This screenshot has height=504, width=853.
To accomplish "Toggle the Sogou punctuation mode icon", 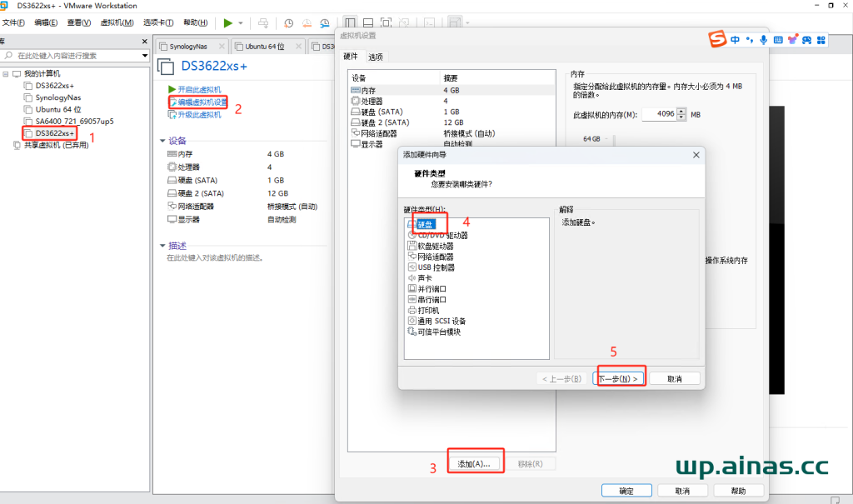I will 750,40.
